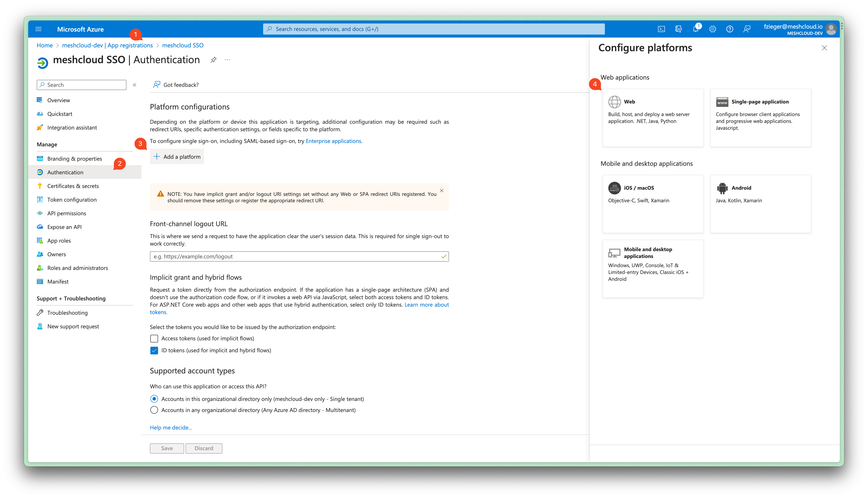Pin the Authentication page
Viewport: 868px width, 498px height.
pos(214,60)
